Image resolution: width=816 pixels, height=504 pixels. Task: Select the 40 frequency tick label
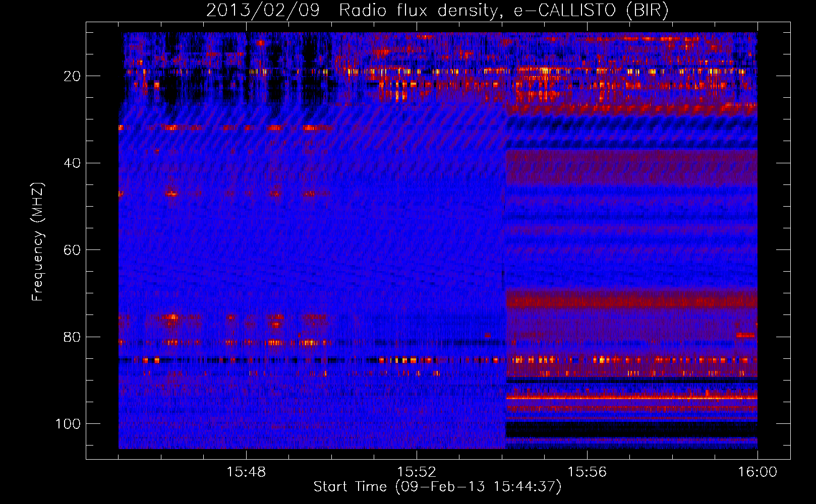click(72, 163)
